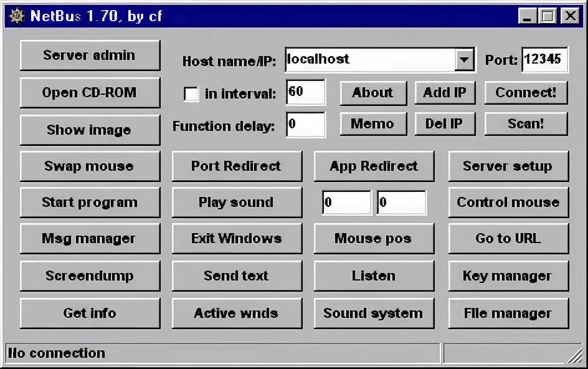Screen dimensions: 588x369
Task: Click the 'No connection' status bar text
Action: (x=57, y=353)
